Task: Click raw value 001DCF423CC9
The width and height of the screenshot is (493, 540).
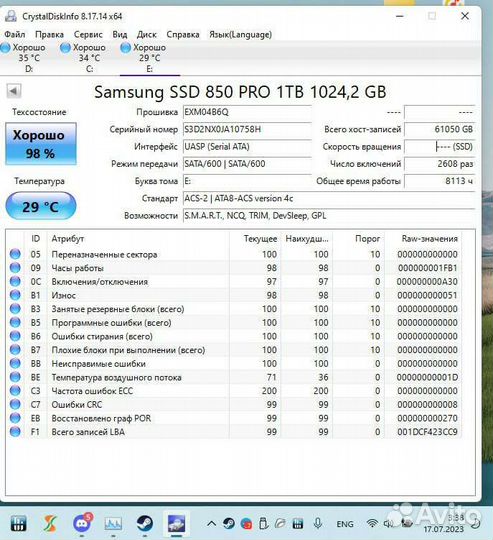Action: click(427, 432)
